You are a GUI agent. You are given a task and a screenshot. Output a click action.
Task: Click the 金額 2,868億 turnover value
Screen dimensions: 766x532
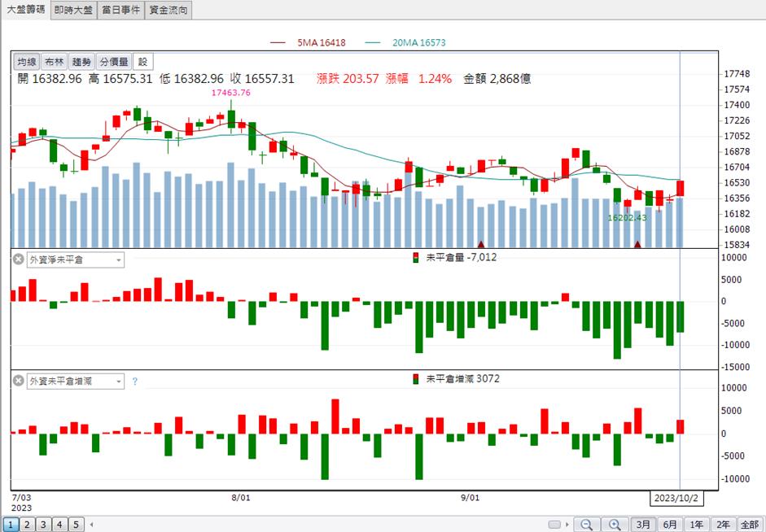click(x=497, y=79)
